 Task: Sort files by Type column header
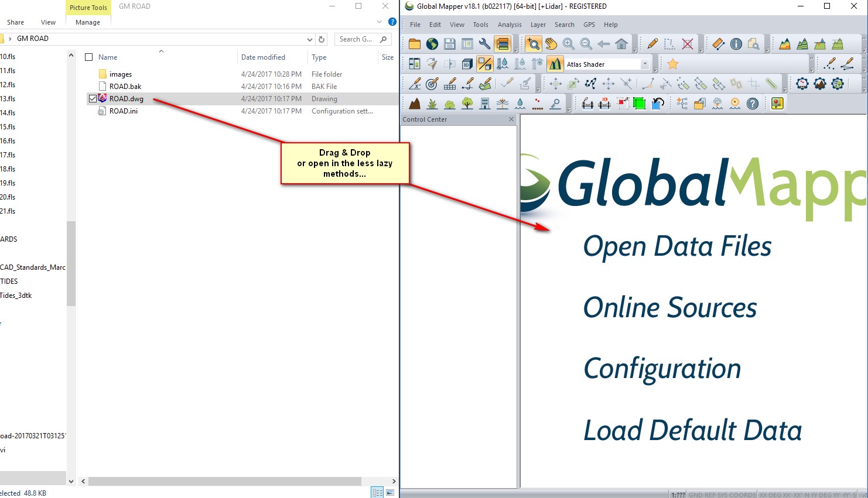(319, 57)
